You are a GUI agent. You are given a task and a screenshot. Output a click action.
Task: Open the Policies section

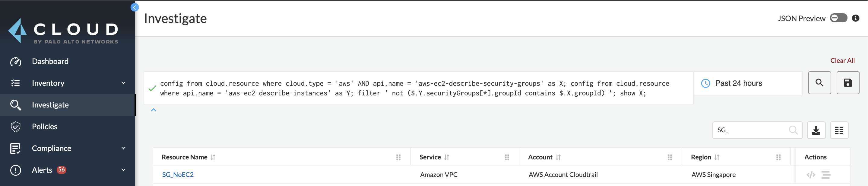click(44, 127)
